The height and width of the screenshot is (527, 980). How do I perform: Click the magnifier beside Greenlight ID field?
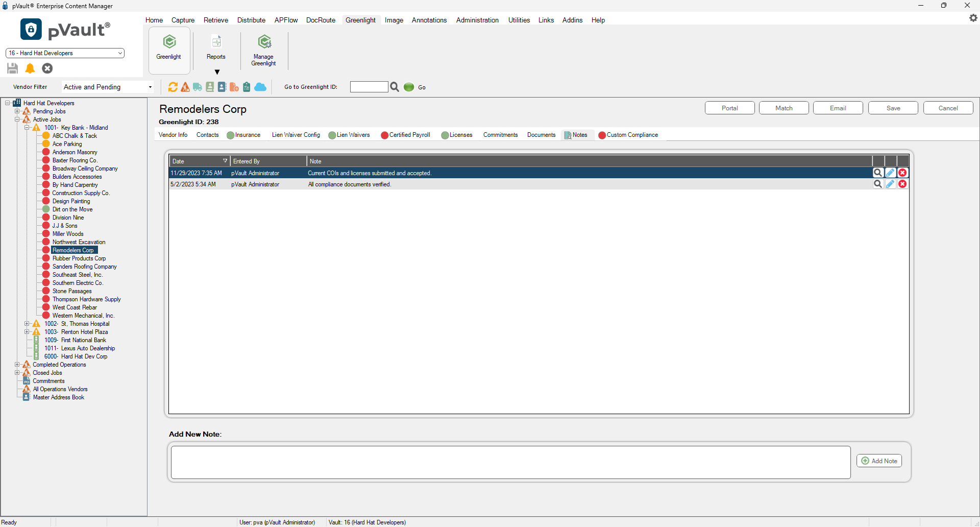click(395, 87)
